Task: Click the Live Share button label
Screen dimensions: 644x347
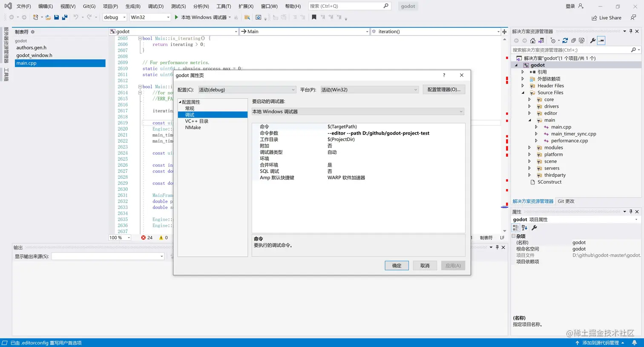Action: [x=610, y=18]
